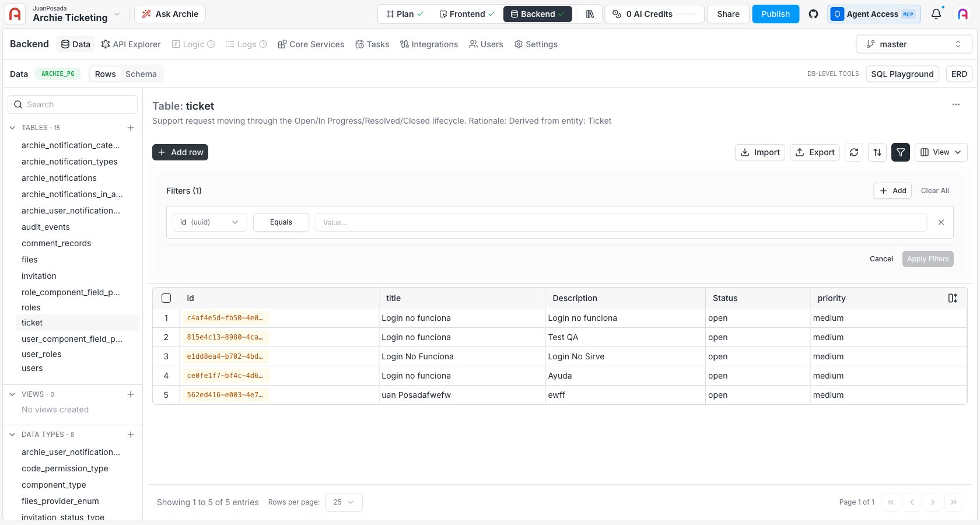Open the SQL Playground
Image resolution: width=980 pixels, height=525 pixels.
902,74
